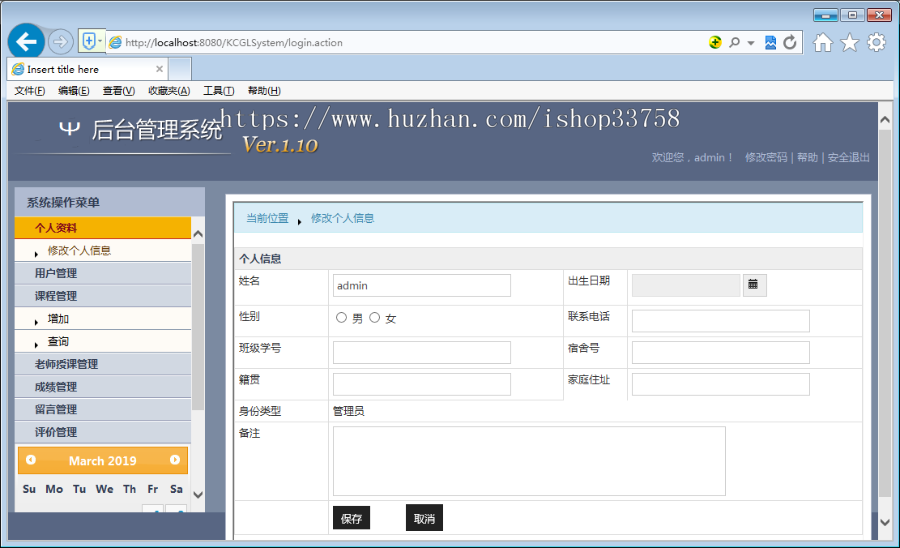Click the 备注 text area

click(x=529, y=461)
